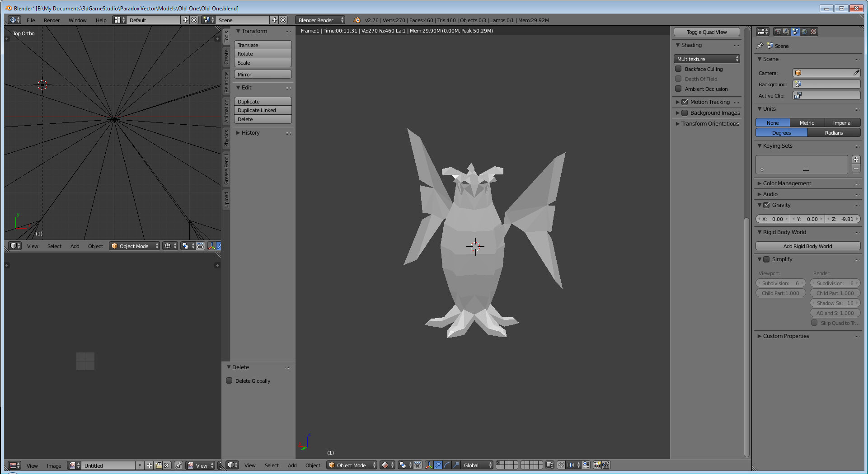Adjust the Gravity Z value field
This screenshot has width=868, height=474.
843,219
